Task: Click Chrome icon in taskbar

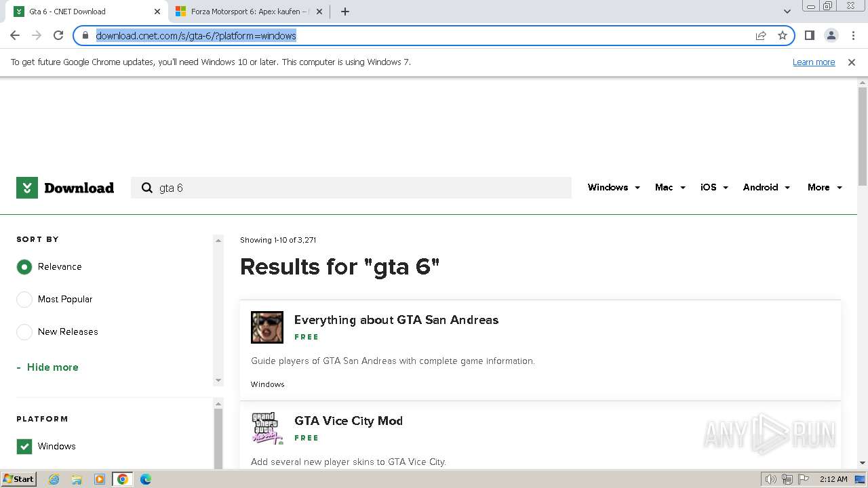Action: tap(123, 479)
